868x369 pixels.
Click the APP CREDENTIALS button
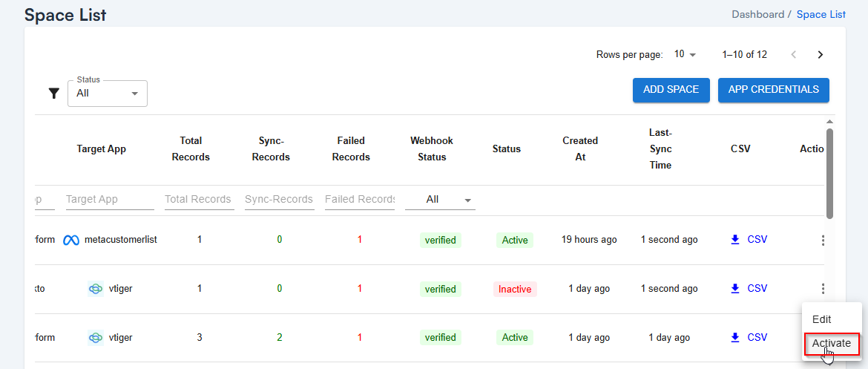tap(773, 90)
